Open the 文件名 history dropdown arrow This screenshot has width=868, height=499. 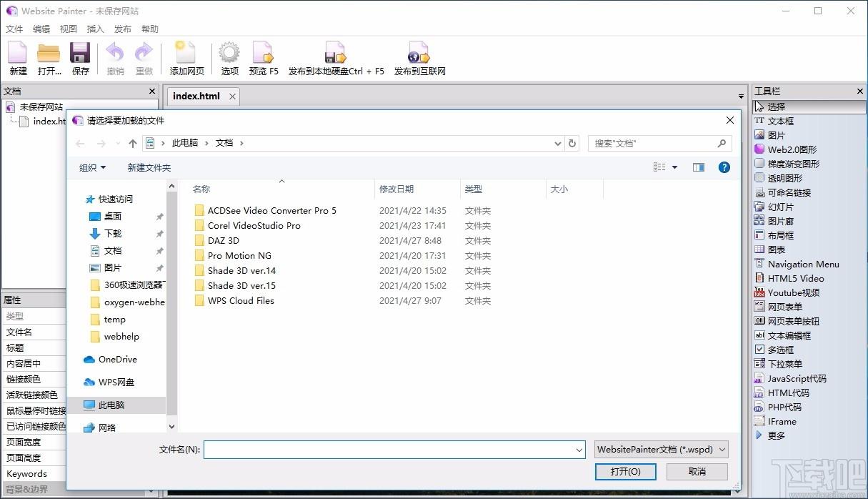coord(579,450)
